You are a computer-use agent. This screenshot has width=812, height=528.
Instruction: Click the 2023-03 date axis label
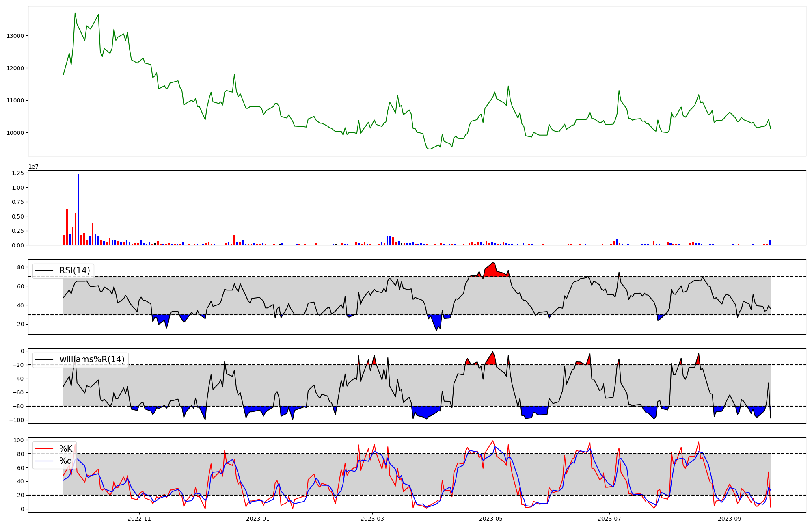tap(372, 519)
